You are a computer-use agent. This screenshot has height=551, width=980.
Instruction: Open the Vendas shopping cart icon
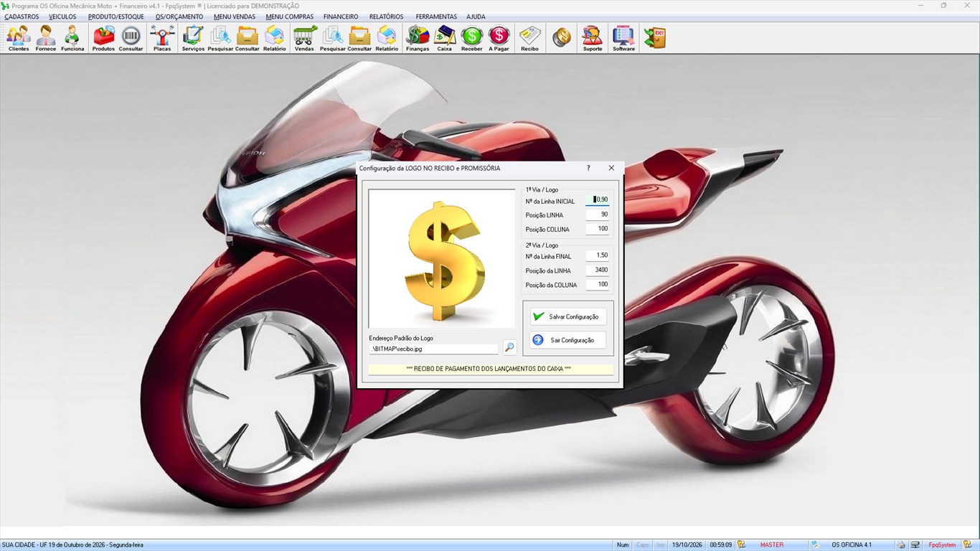[x=304, y=38]
